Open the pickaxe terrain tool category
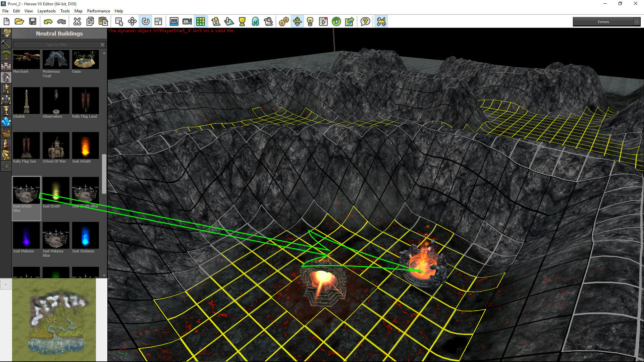This screenshot has height=362, width=644. (6, 44)
